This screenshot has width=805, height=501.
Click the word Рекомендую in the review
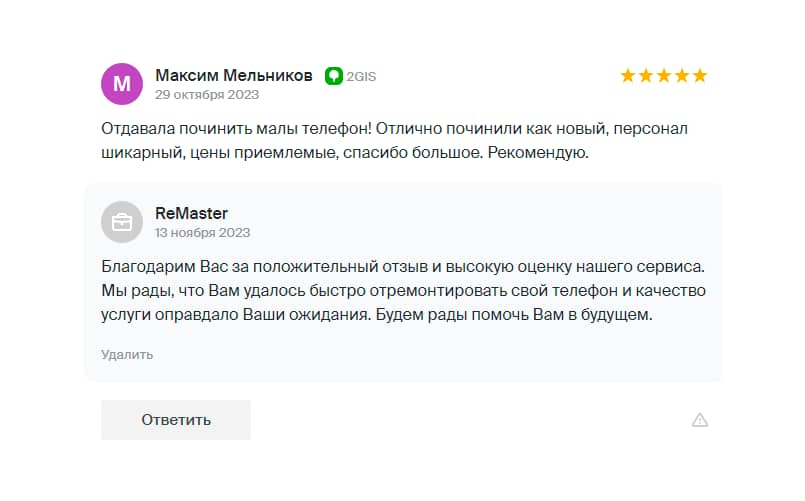[x=539, y=154]
